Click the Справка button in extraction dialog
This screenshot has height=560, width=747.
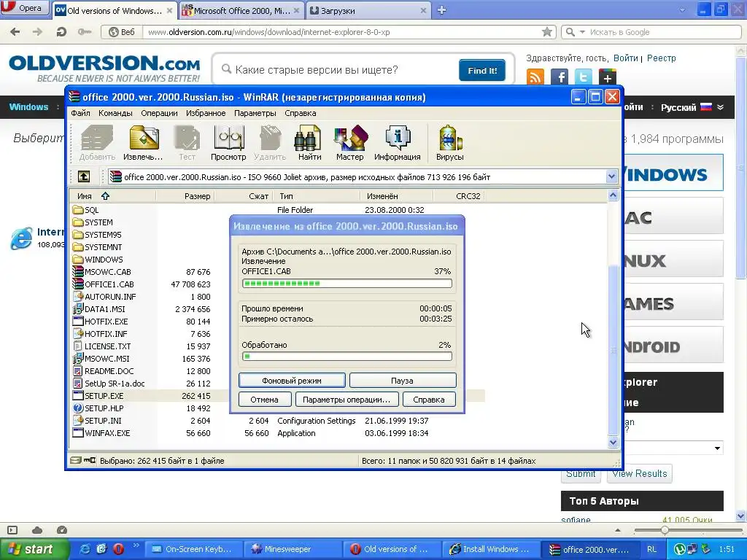429,400
